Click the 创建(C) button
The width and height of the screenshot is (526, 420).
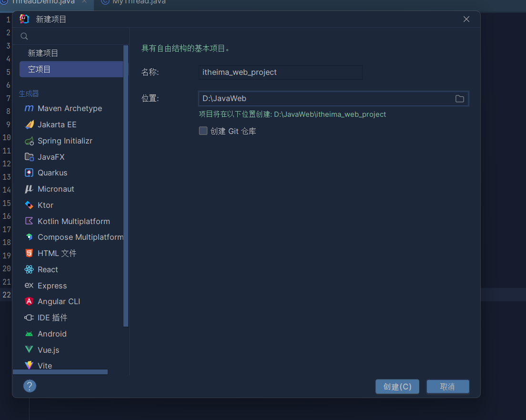pos(397,387)
